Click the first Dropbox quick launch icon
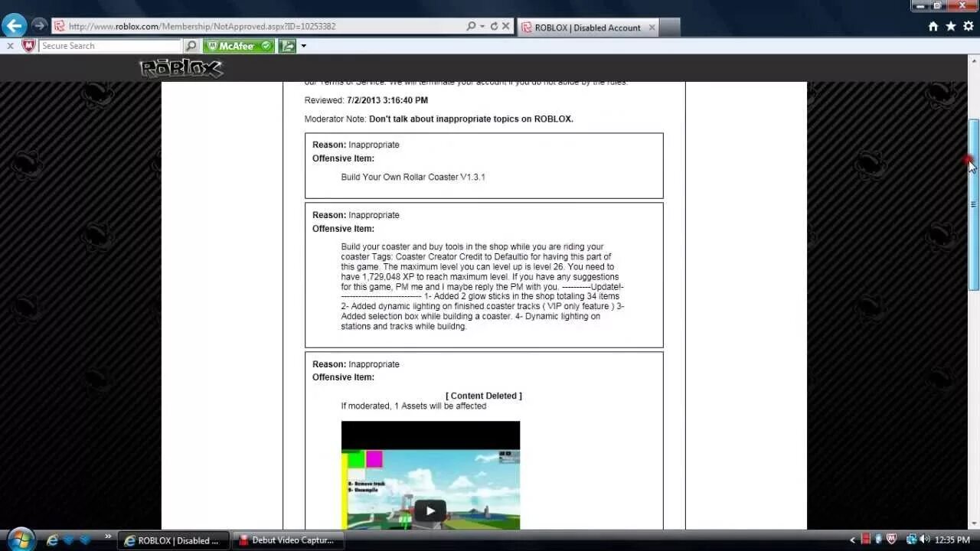Screen dimensions: 980x551 coord(69,540)
